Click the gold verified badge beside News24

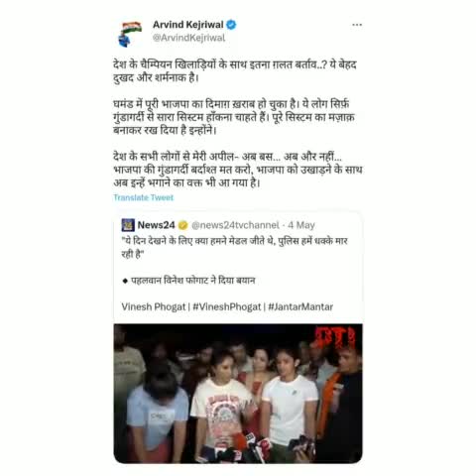182,225
